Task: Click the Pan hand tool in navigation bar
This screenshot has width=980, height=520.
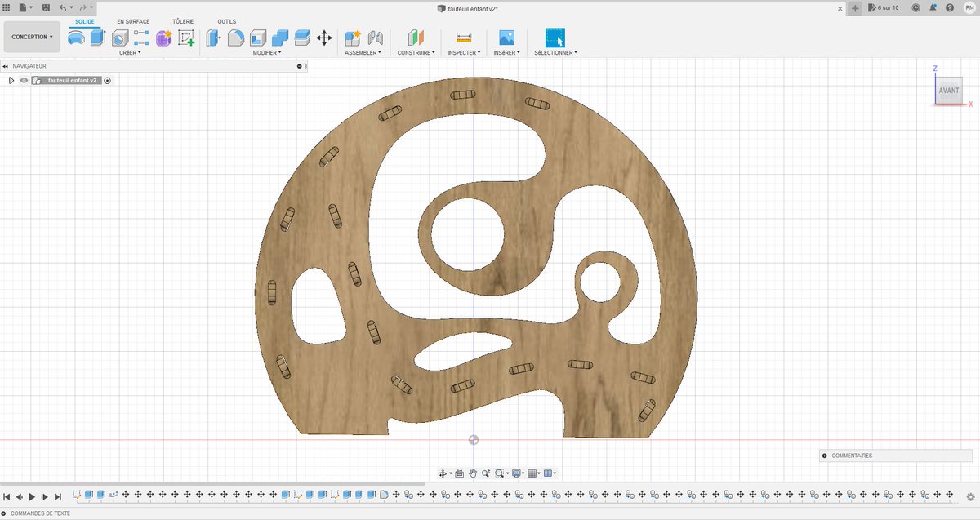Action: tap(473, 473)
